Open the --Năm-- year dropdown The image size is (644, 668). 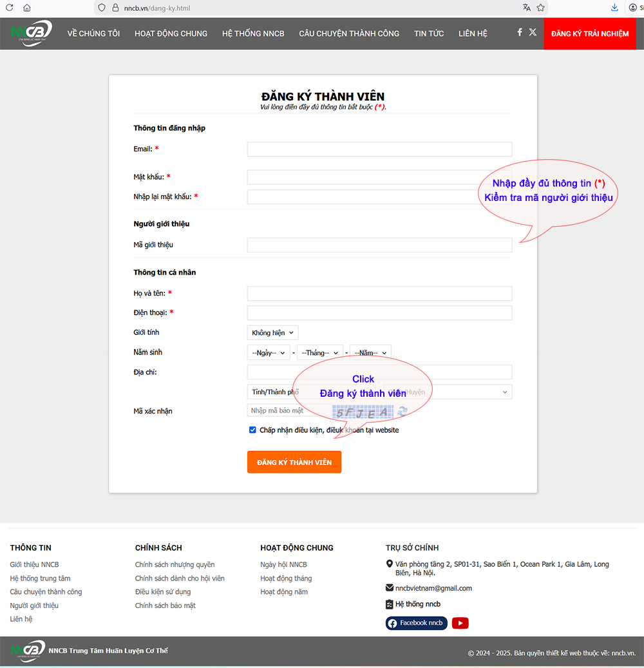tap(370, 353)
